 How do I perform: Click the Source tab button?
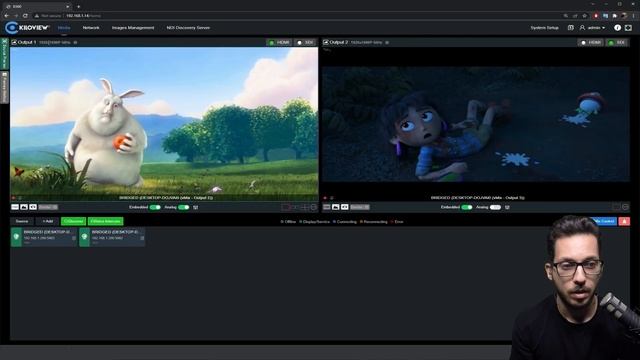[x=22, y=221]
